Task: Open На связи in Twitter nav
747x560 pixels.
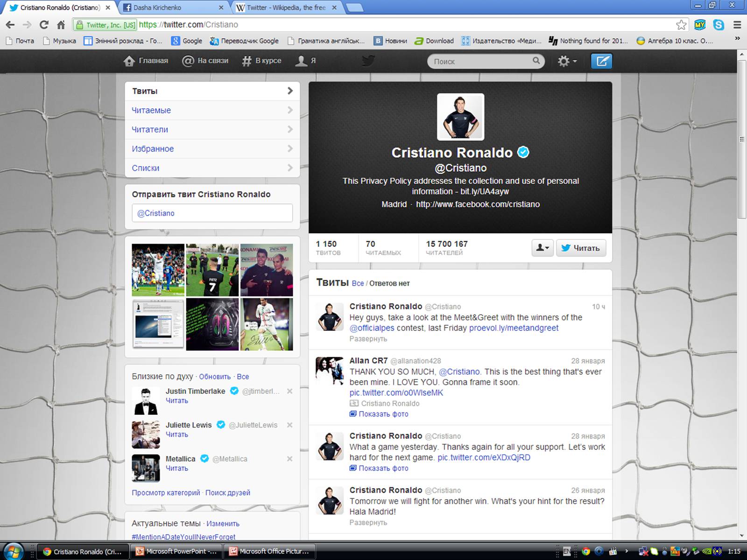Action: point(205,61)
